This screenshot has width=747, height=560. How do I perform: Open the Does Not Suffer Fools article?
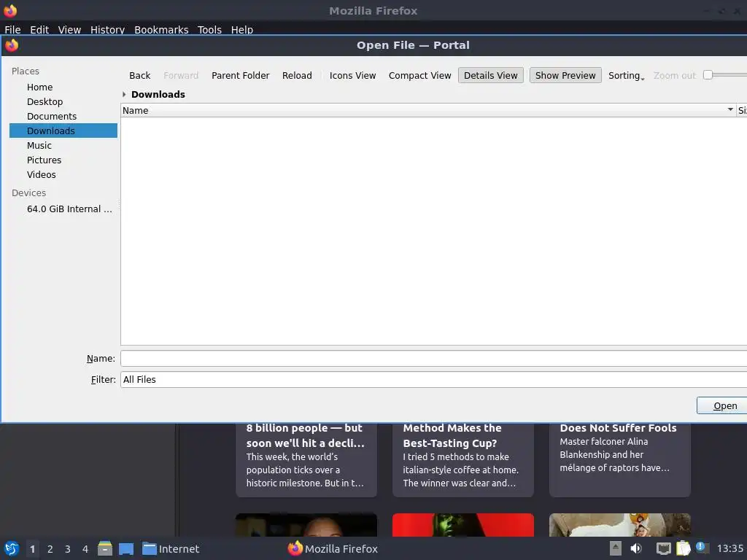[x=620, y=459]
